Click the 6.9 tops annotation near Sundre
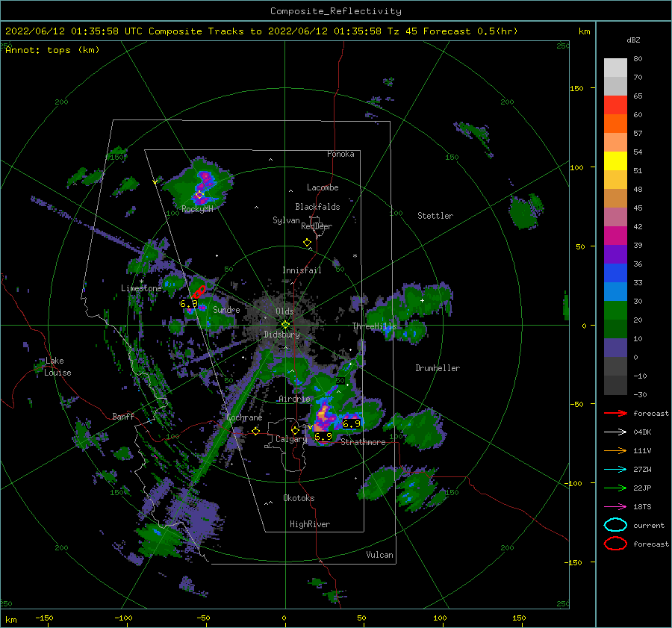The width and height of the screenshot is (672, 628). (x=189, y=304)
